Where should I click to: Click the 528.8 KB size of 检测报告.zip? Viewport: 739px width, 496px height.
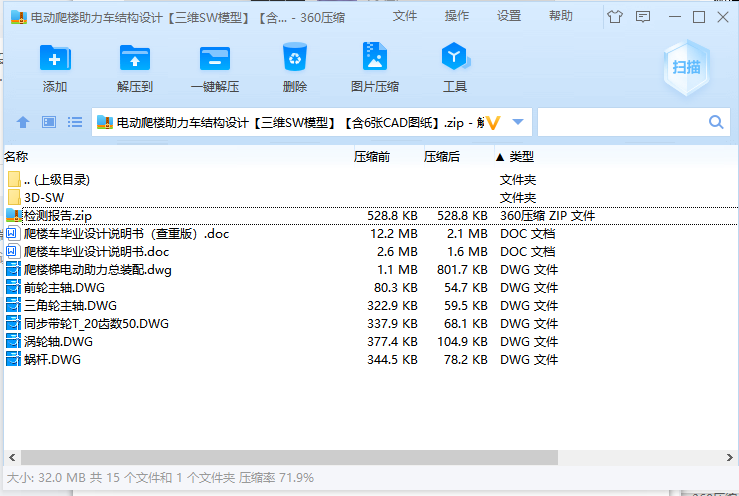click(392, 216)
